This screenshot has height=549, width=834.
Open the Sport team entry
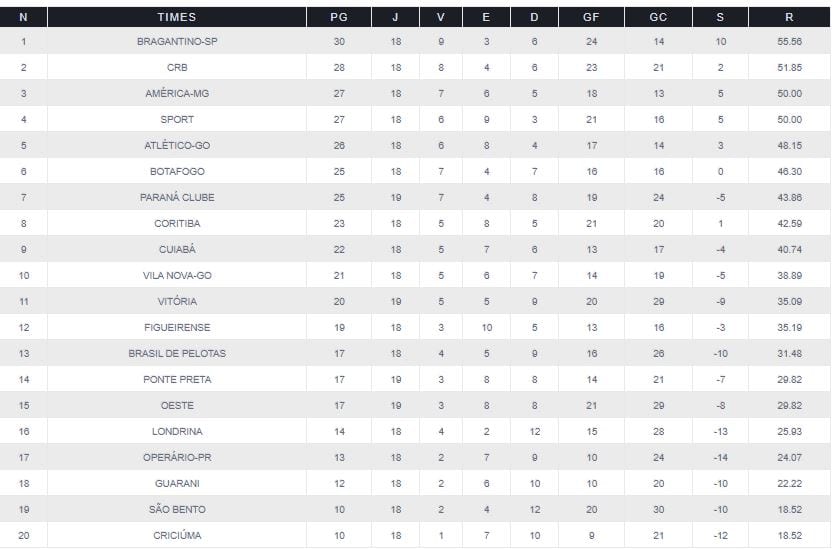177,120
